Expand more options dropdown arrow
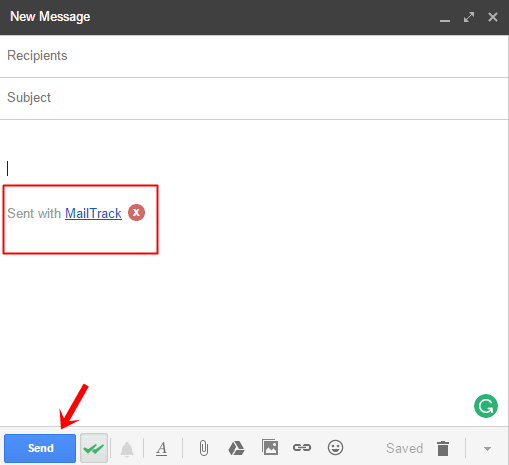The height and width of the screenshot is (465, 509). [x=487, y=449]
